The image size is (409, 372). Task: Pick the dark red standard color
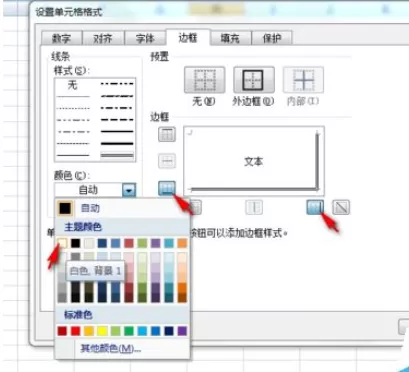(62, 331)
